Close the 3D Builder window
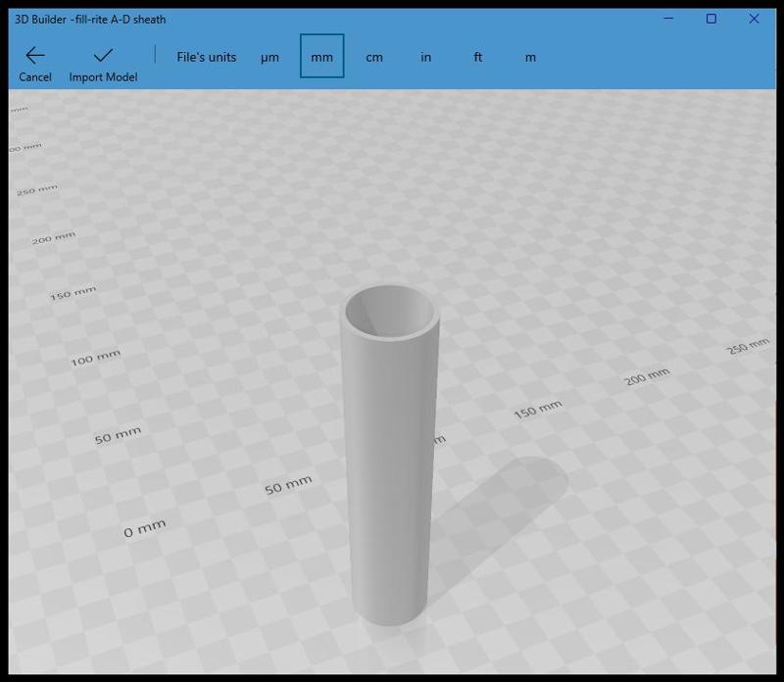 tap(754, 19)
